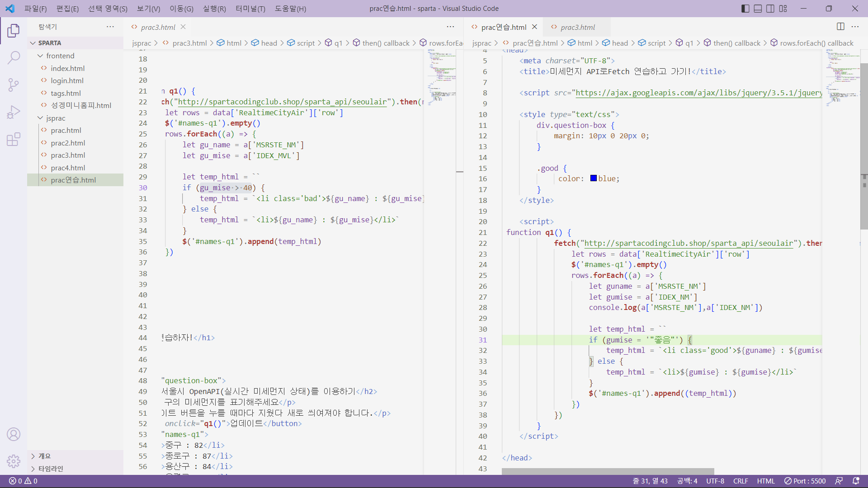Image resolution: width=868 pixels, height=488 pixels.
Task: Change indentation via 공백: 4
Action: coord(687,481)
